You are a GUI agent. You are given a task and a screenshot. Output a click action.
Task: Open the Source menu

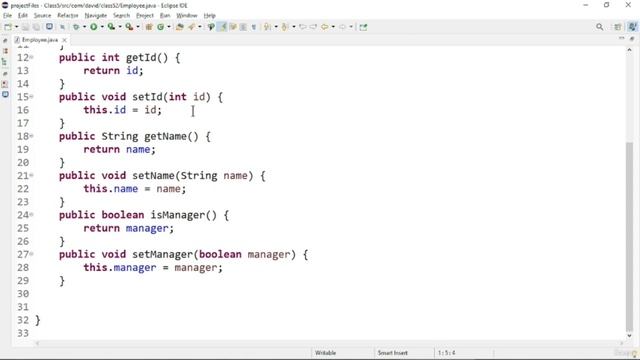point(42,16)
